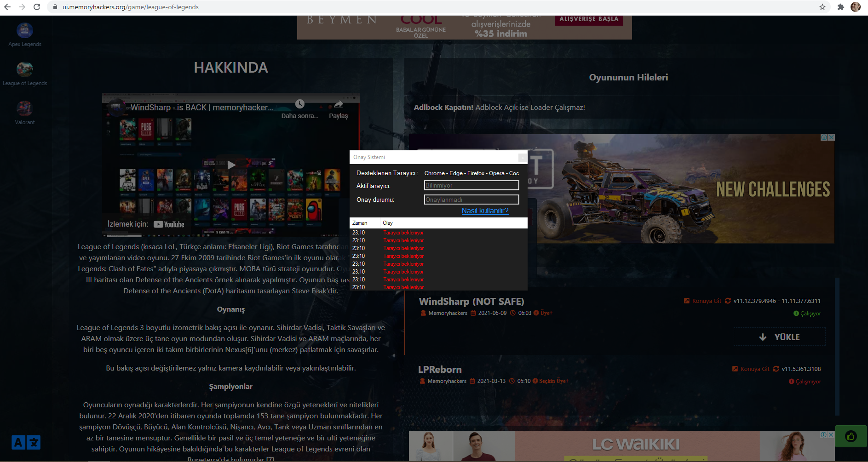Screen dimensions: 868x462
Task: Click the Paylaş share arrow icon
Action: (x=339, y=104)
